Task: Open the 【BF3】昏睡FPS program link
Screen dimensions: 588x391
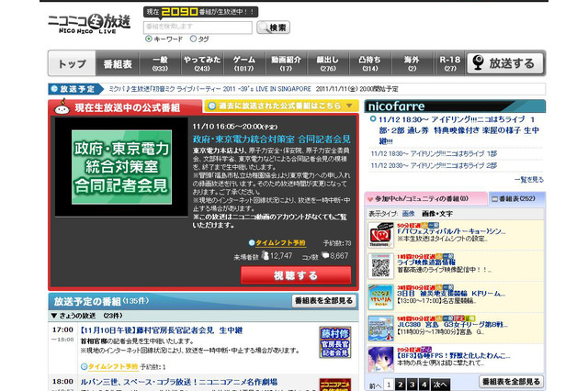Action: (x=453, y=355)
